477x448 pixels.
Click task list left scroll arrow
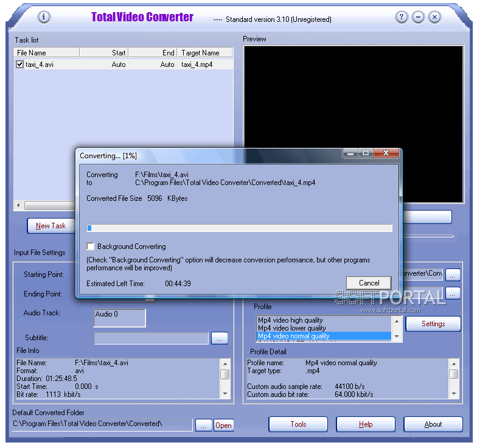[18, 206]
